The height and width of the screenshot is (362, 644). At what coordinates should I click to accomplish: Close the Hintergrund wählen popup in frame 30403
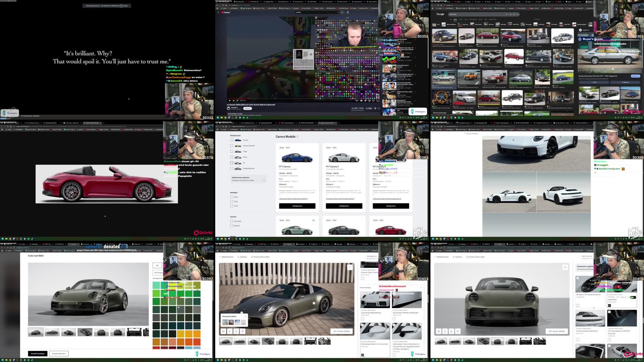245,317
